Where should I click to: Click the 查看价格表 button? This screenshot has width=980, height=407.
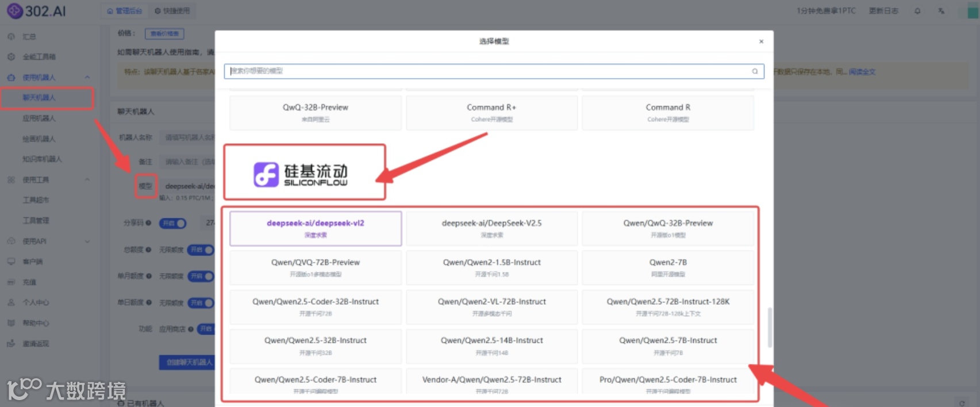[164, 34]
